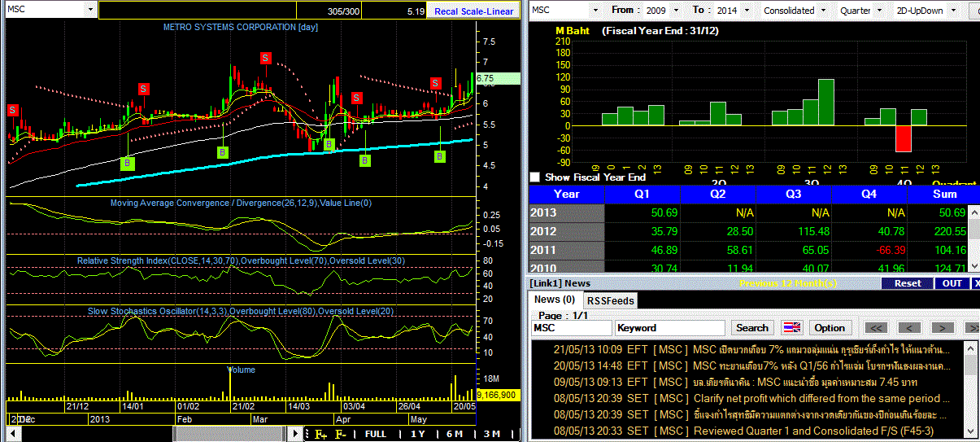This screenshot has width=980, height=442.
Task: Click the Q4 column header
Action: [869, 195]
